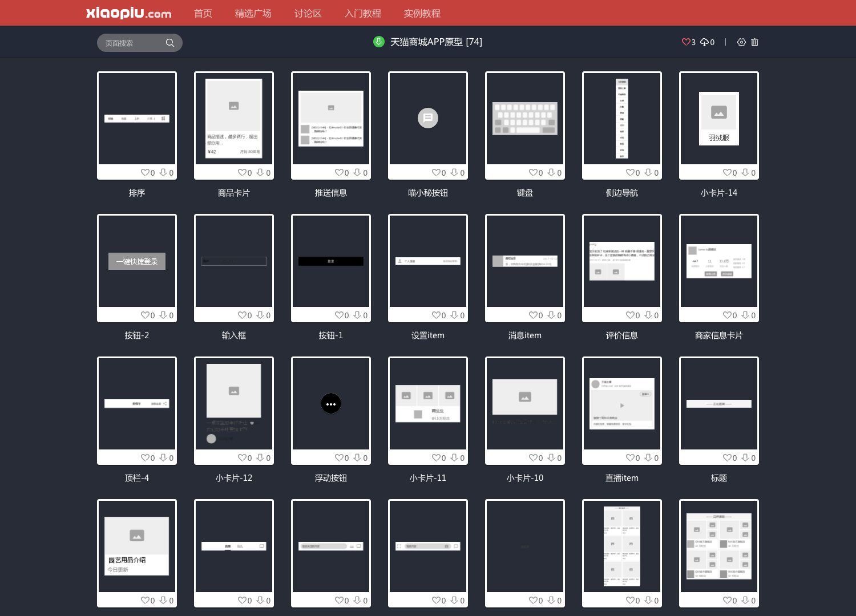Open the 首页 menu item
Screen dimensions: 856x616
[203, 13]
